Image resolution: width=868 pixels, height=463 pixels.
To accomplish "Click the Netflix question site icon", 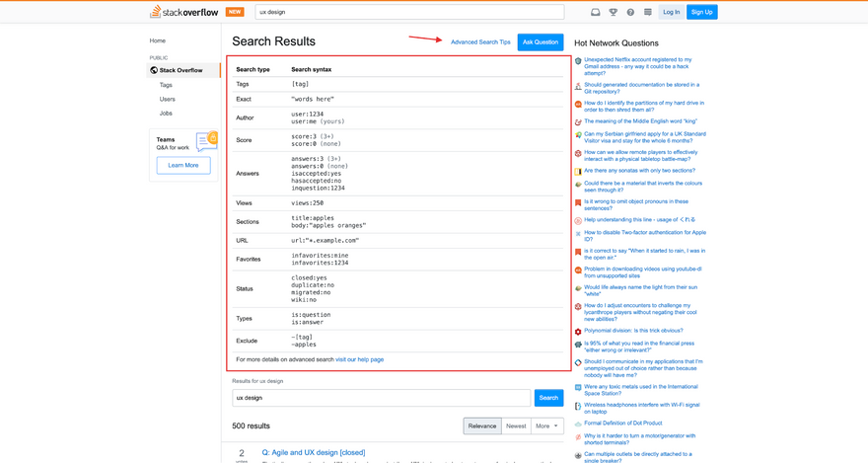I will pos(578,61).
